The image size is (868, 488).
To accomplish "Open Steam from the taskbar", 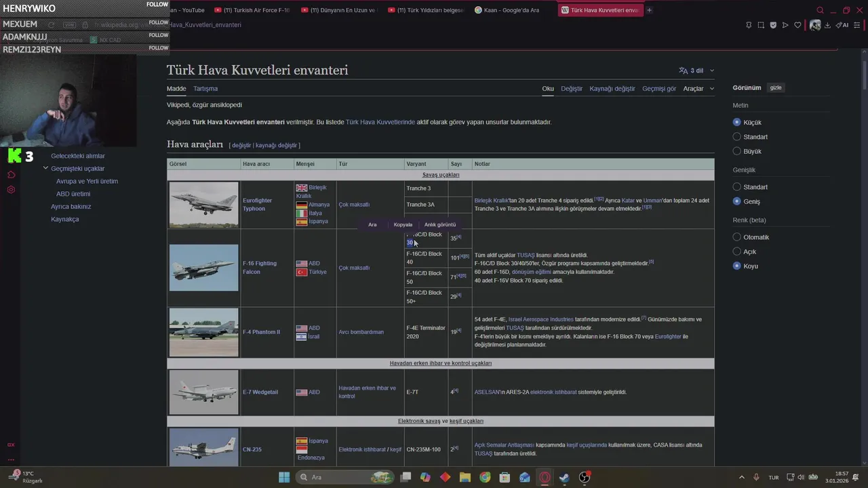I will point(564,477).
